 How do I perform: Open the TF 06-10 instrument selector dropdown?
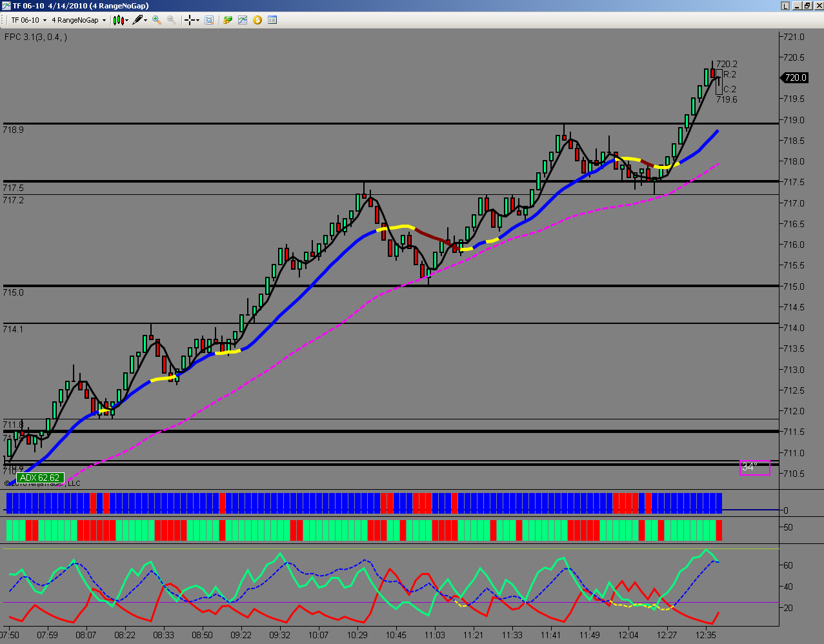28,20
